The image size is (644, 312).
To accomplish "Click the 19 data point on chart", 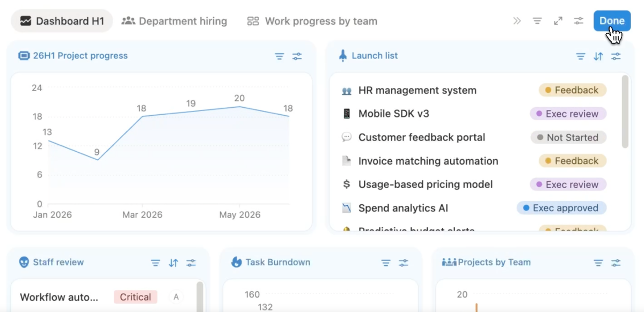I will point(191,111).
